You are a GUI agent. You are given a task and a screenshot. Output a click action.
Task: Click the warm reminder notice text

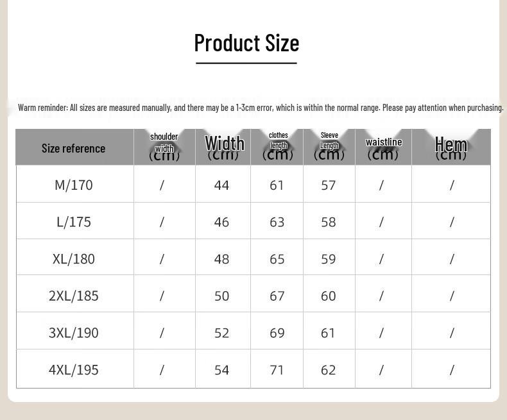(x=261, y=108)
